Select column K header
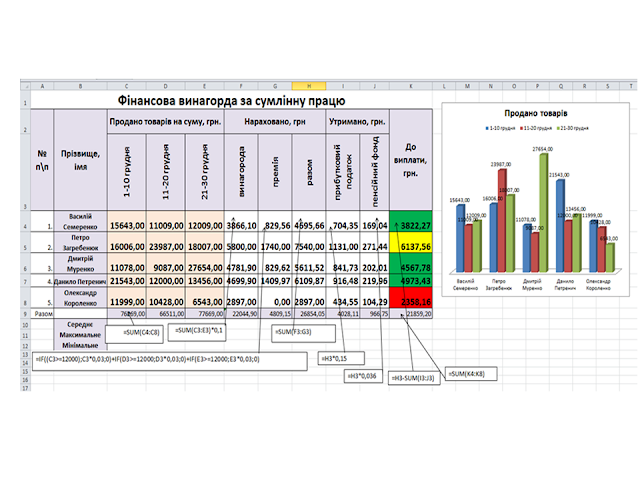 [x=411, y=86]
